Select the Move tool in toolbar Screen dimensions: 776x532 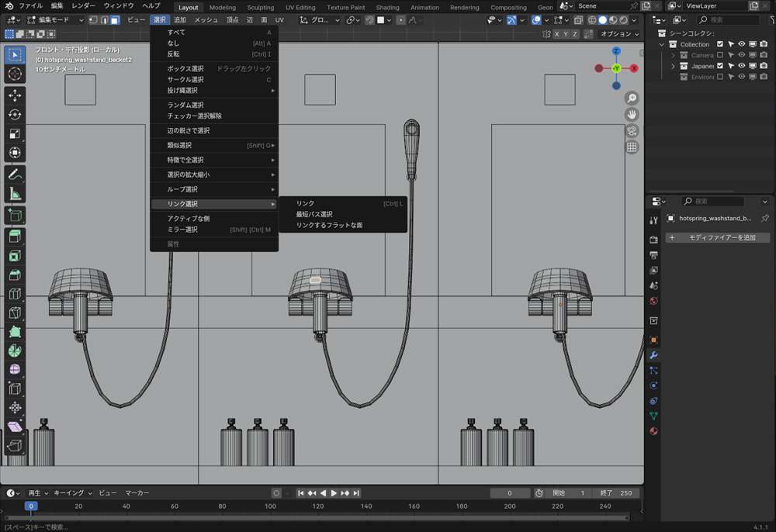pyautogui.click(x=15, y=95)
